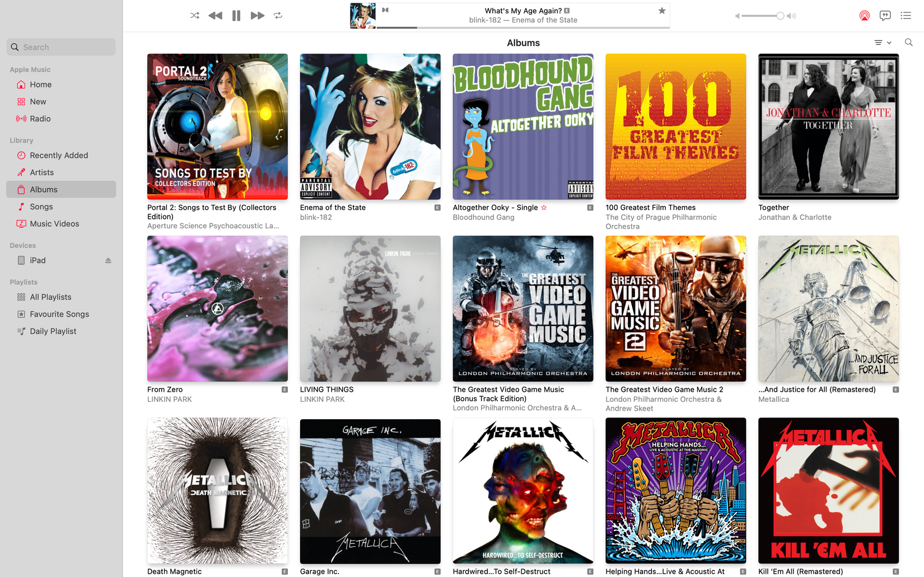The height and width of the screenshot is (577, 924).
Task: Open the Playing Next queue
Action: pos(906,16)
